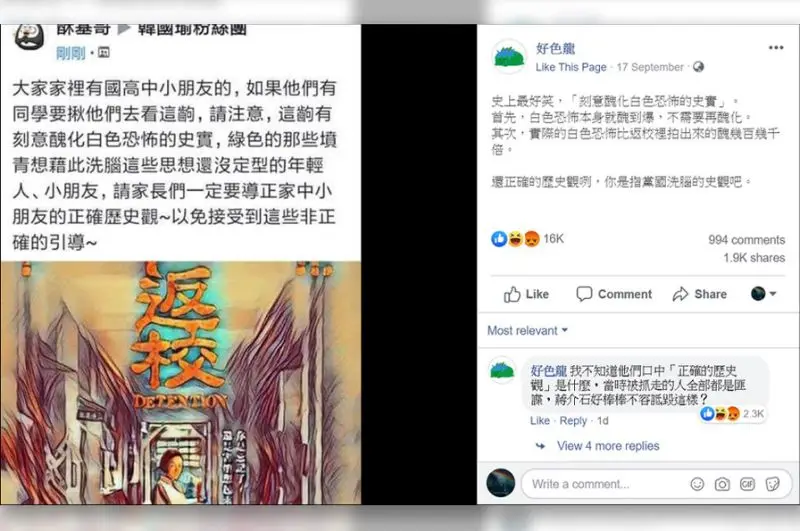
Task: Click Like This Page link
Action: click(x=571, y=67)
